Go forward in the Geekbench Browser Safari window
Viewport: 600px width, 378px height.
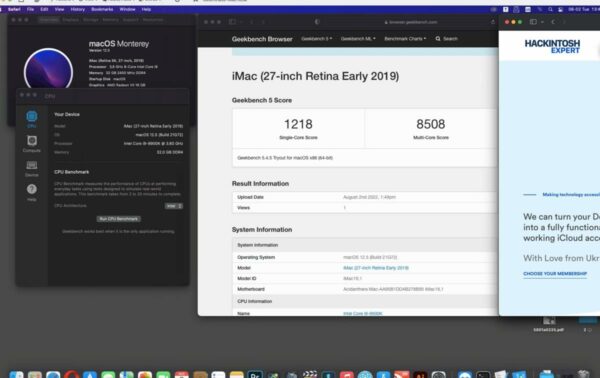[263, 22]
